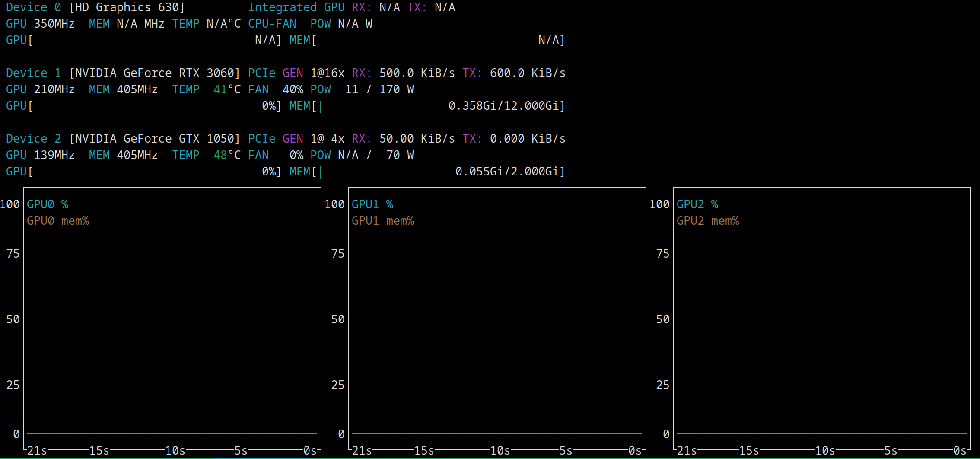Click 'TX: 600.0 KiB/s' value
The image size is (980, 459).
tap(514, 73)
